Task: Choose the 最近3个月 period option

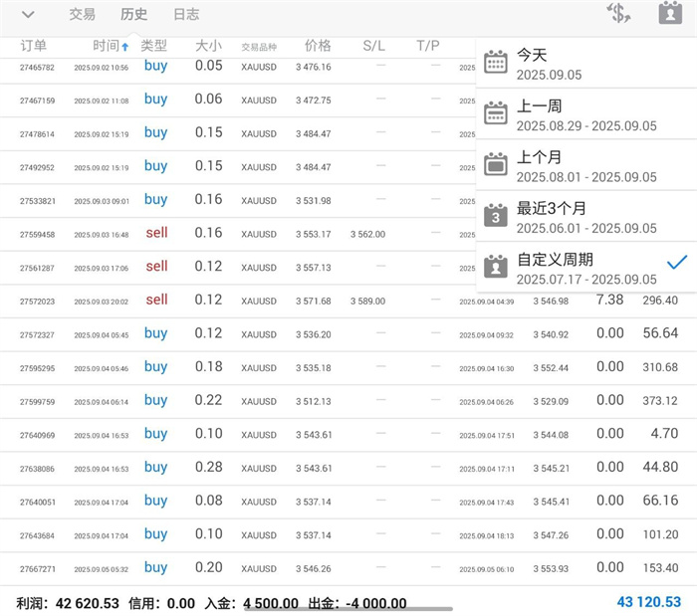Action: tap(586, 217)
